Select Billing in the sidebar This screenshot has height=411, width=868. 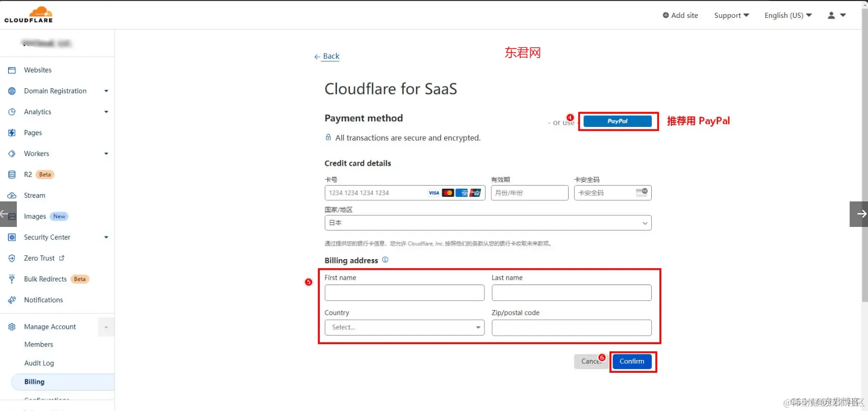coord(63,381)
